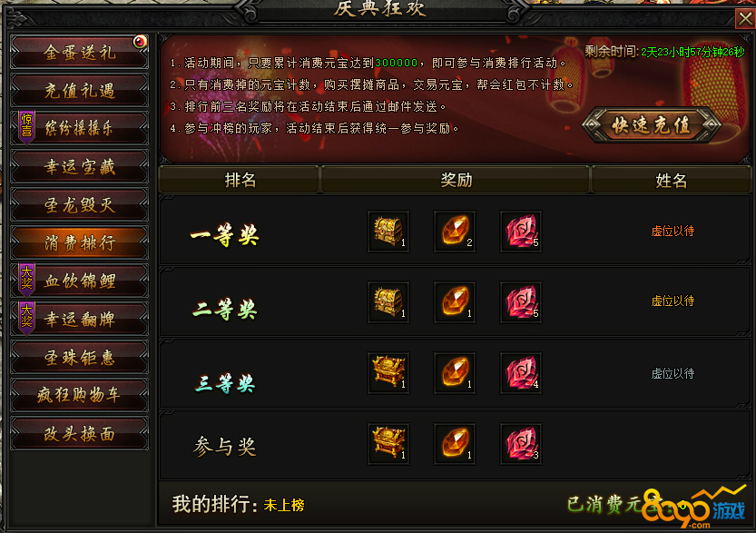Screen dimensions: 756x533
Task: Switch to 充值礼遇 tab
Action: tap(80, 90)
